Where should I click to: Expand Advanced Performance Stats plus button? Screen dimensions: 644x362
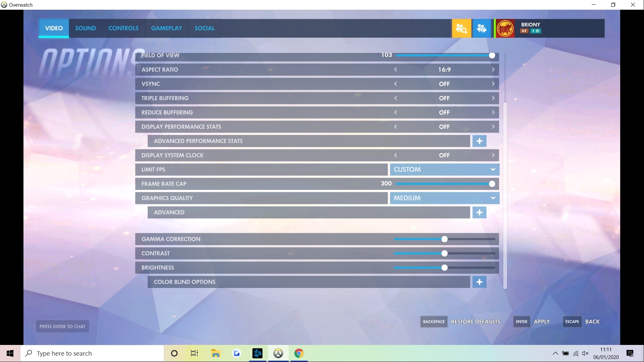coord(479,141)
